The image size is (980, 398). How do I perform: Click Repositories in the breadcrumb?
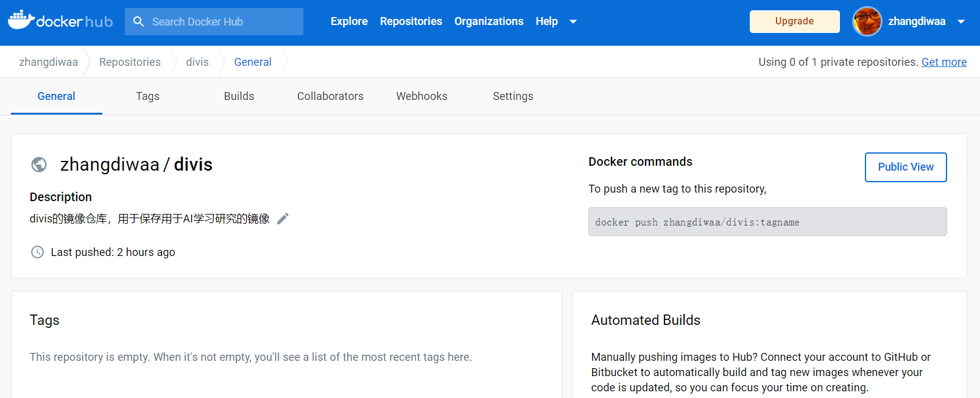(x=130, y=62)
